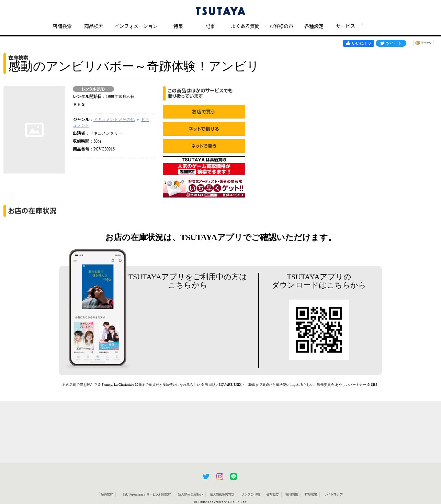Open the よくある質問 menu item
441x504 pixels.
pyautogui.click(x=245, y=26)
